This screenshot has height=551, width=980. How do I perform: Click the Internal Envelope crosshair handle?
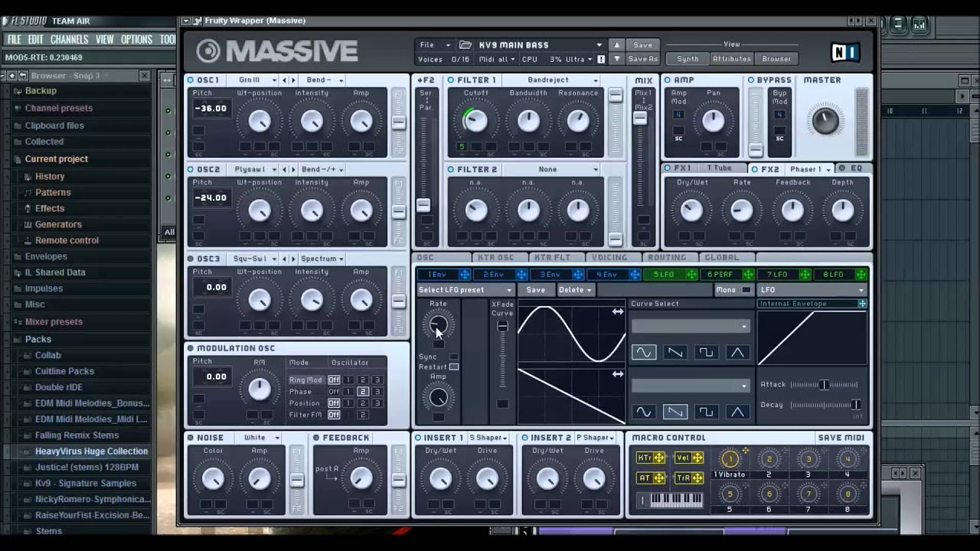point(862,304)
